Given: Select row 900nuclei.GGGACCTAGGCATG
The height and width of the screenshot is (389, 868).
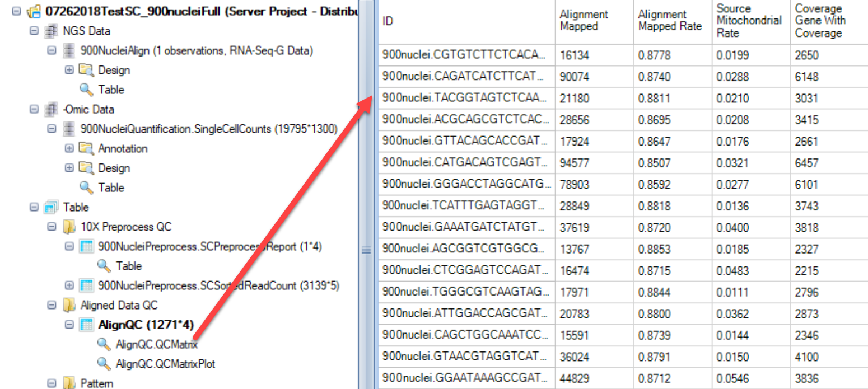Looking at the screenshot, I should (x=466, y=184).
